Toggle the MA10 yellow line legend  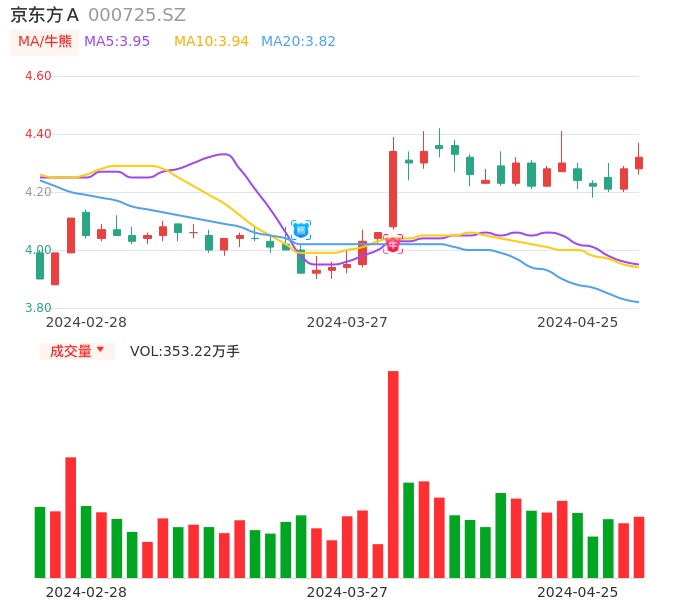[211, 41]
